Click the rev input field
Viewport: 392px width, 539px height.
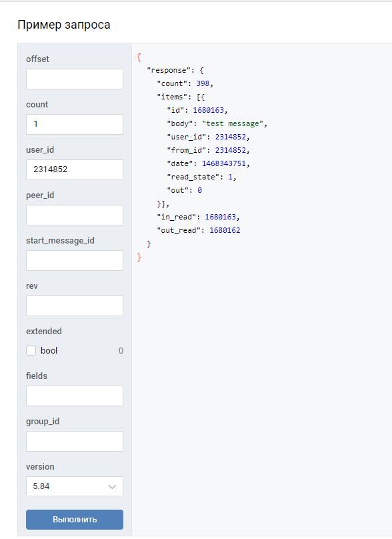(x=75, y=306)
